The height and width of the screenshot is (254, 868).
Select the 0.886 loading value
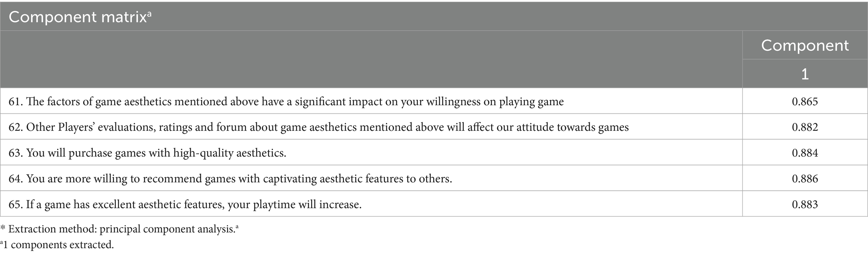click(805, 179)
